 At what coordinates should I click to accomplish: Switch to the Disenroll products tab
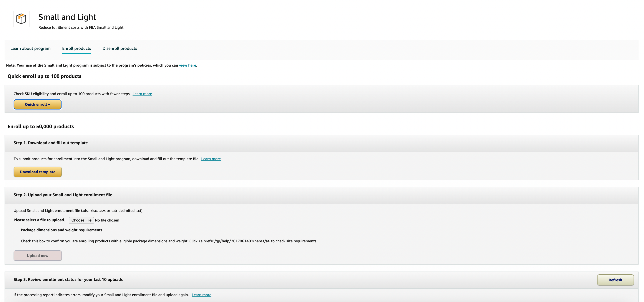click(x=120, y=48)
